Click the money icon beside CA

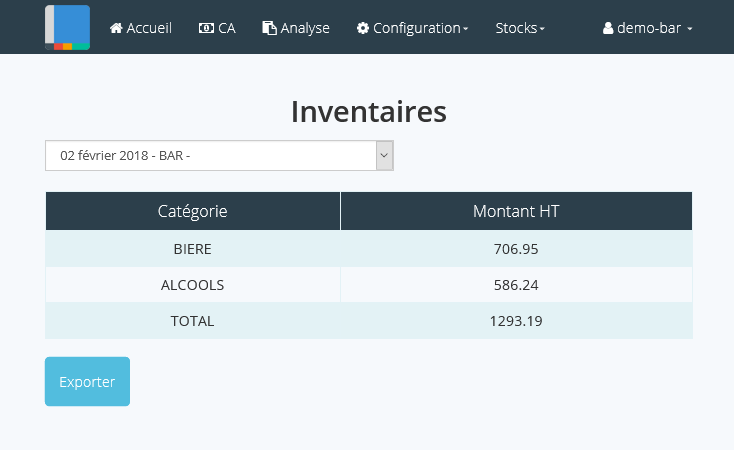[206, 28]
